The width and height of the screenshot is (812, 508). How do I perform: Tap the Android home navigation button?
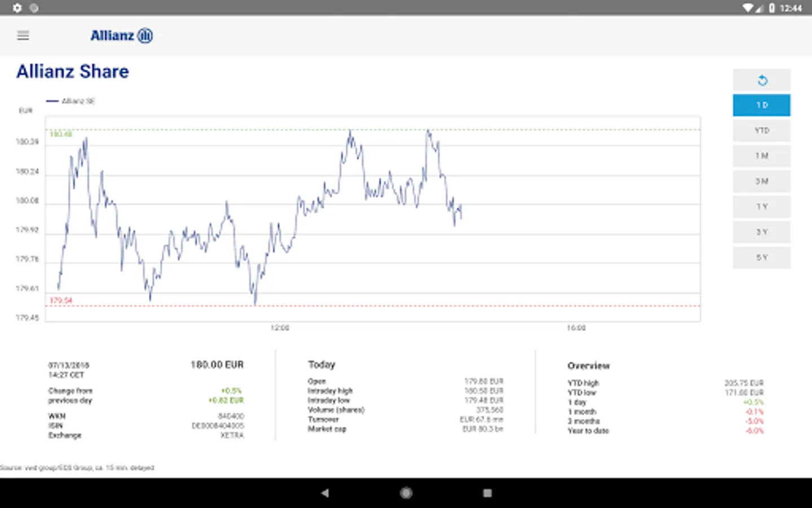406,493
